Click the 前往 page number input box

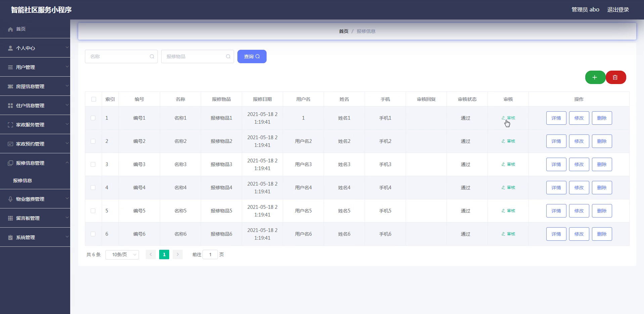pyautogui.click(x=210, y=254)
